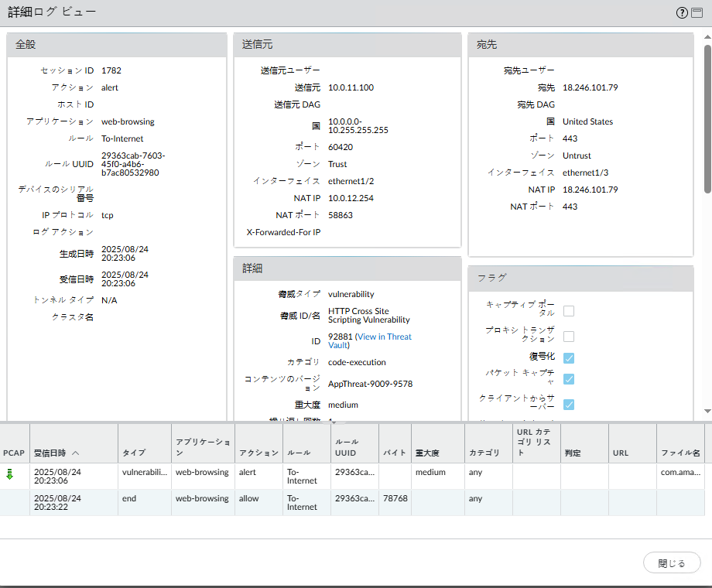The height and width of the screenshot is (588, 712).
Task: Click the scrollbar down arrow in detail pane
Action: click(707, 411)
